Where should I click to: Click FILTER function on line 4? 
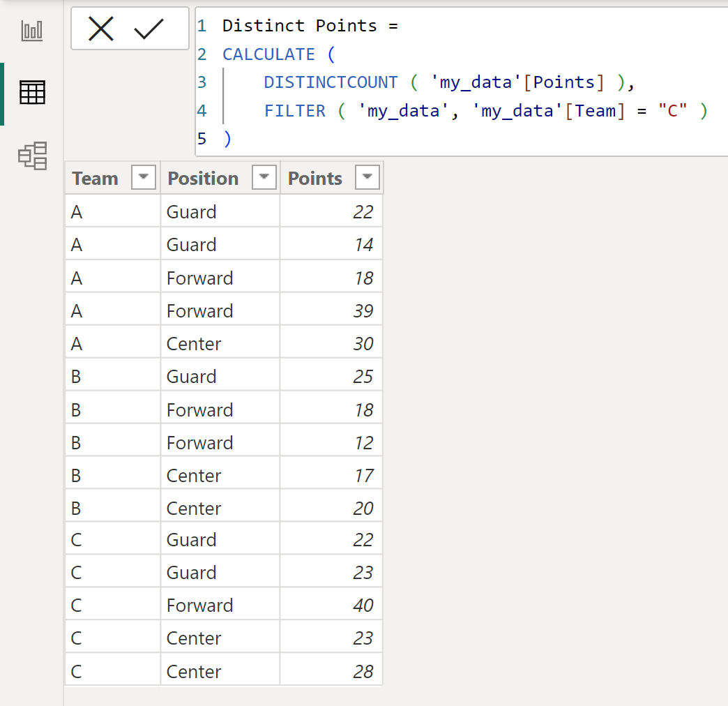[x=294, y=111]
